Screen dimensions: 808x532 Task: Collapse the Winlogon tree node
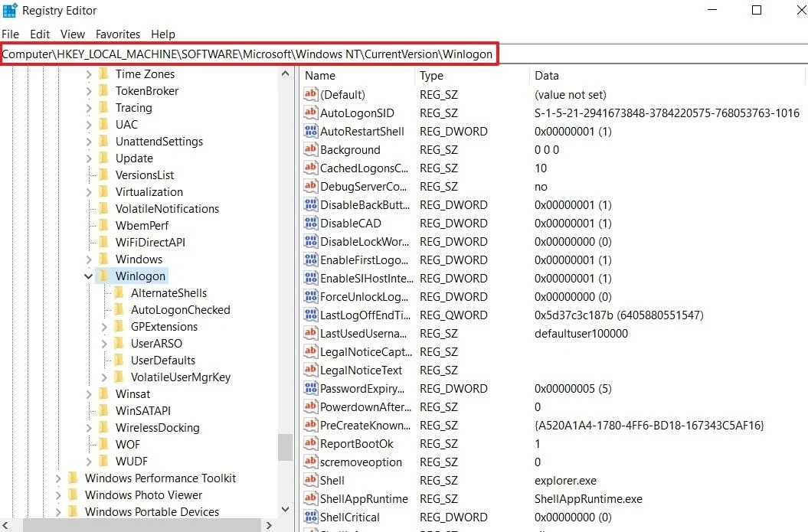(89, 276)
